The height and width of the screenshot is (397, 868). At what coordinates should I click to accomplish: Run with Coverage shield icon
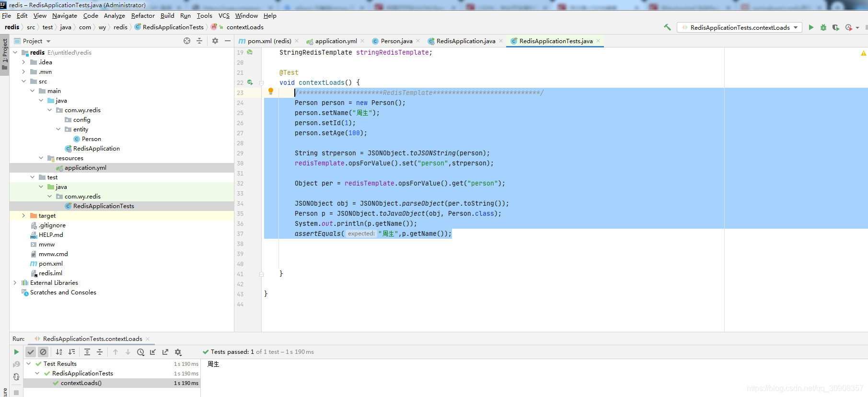(836, 27)
